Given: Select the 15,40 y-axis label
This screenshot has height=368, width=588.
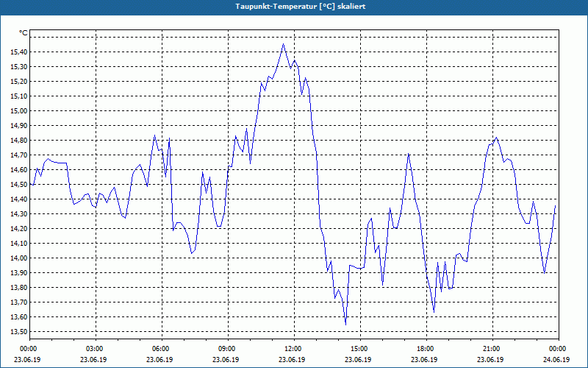Looking at the screenshot, I should [18, 52].
